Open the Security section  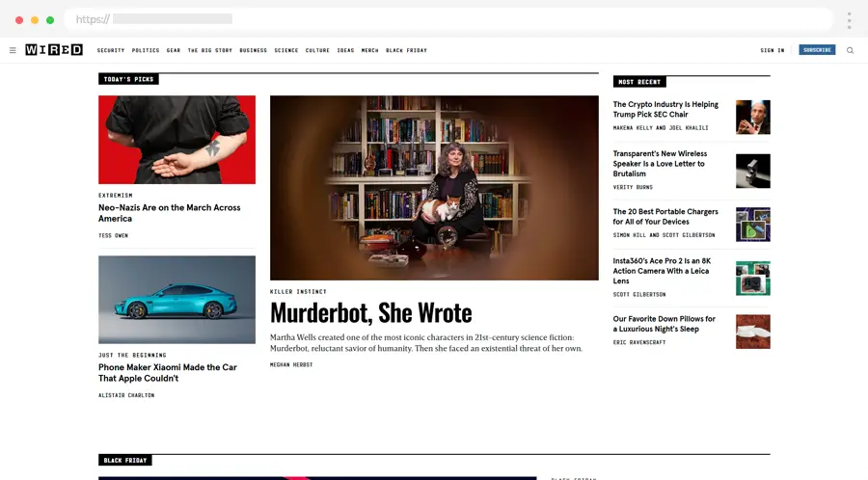point(111,50)
